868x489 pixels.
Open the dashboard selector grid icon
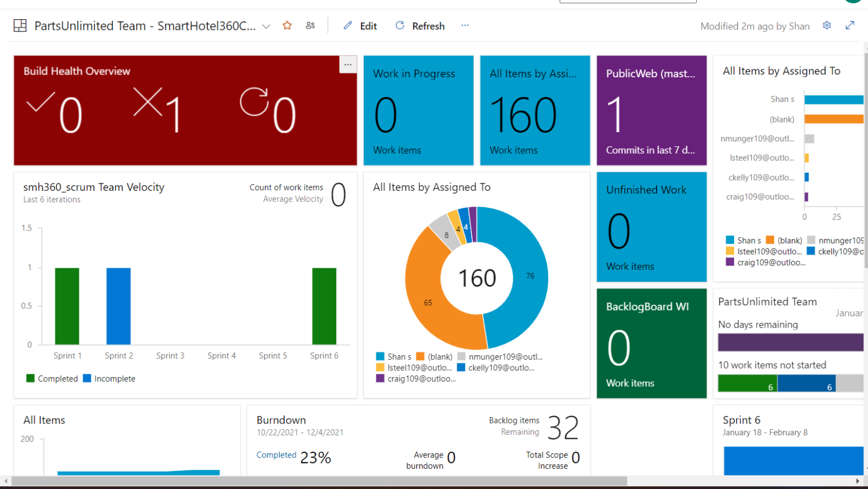[20, 25]
